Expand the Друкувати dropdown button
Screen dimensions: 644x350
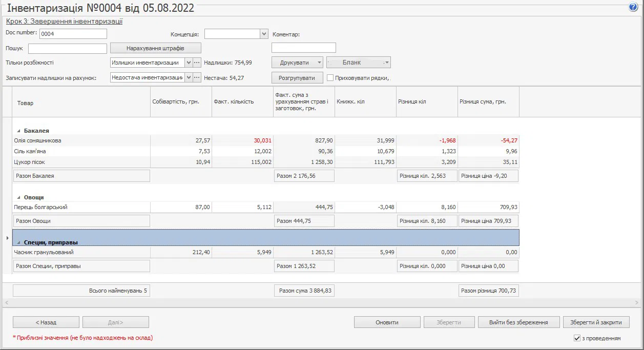[x=320, y=63]
